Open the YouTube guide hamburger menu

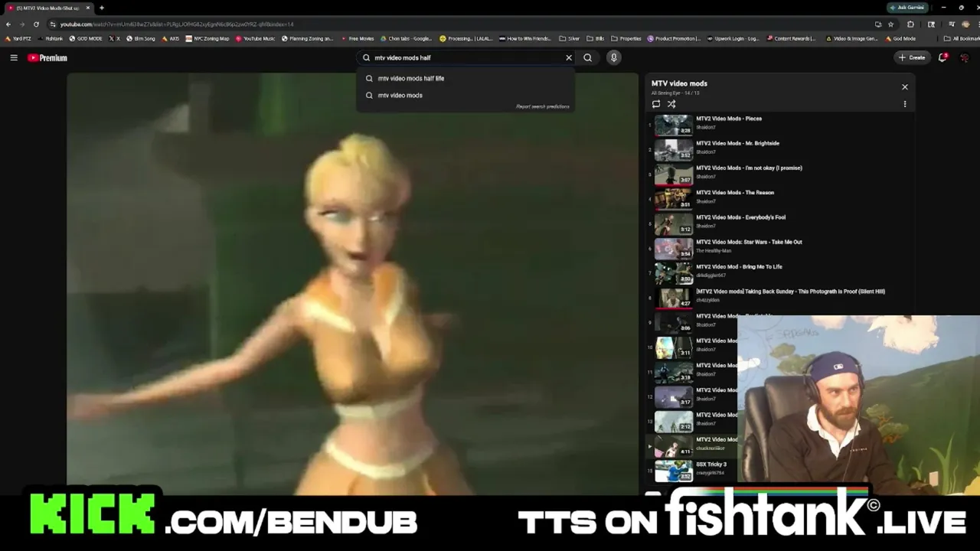pyautogui.click(x=14, y=57)
